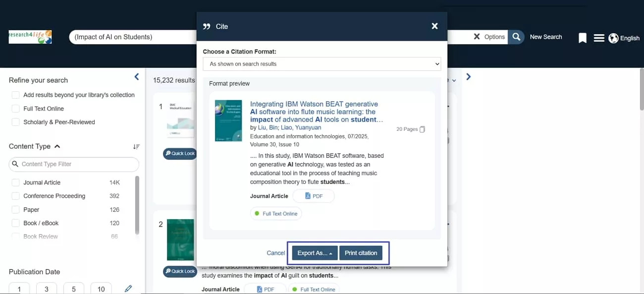Click the page scrollbar on the right

pos(642,89)
